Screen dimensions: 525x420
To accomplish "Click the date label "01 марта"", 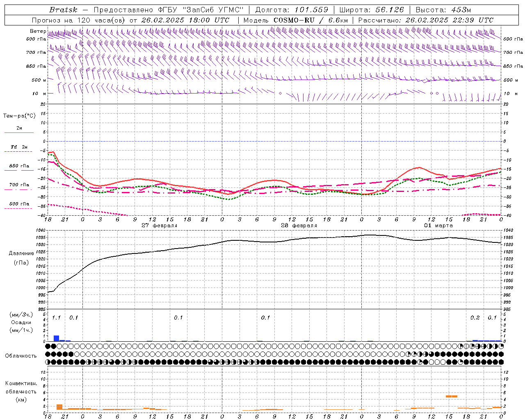I will [x=438, y=226].
